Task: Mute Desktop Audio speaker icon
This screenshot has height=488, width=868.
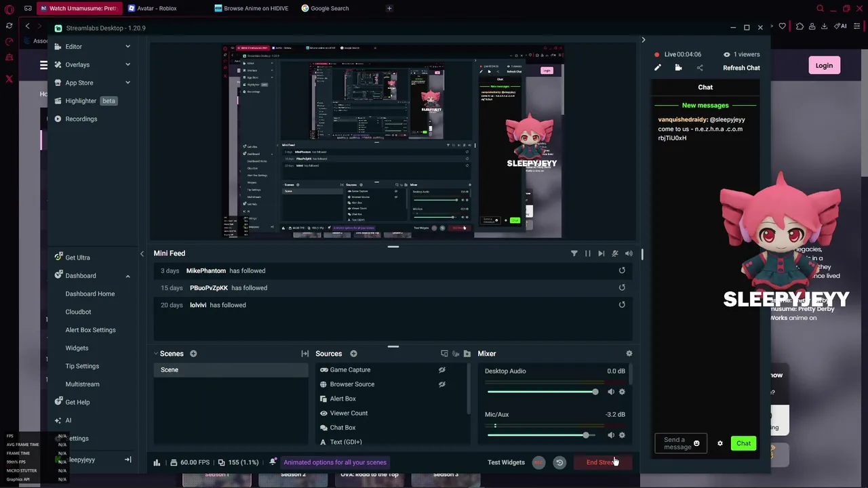Action: (x=611, y=392)
